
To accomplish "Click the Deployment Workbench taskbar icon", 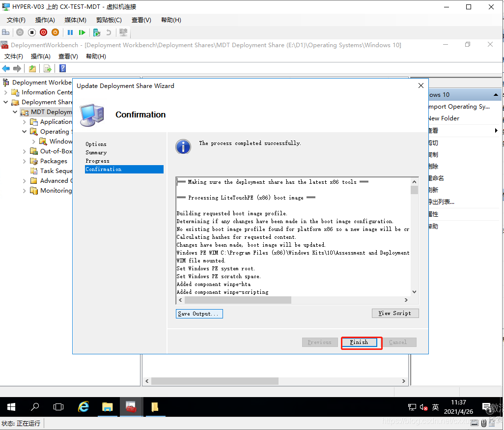I will tap(131, 407).
